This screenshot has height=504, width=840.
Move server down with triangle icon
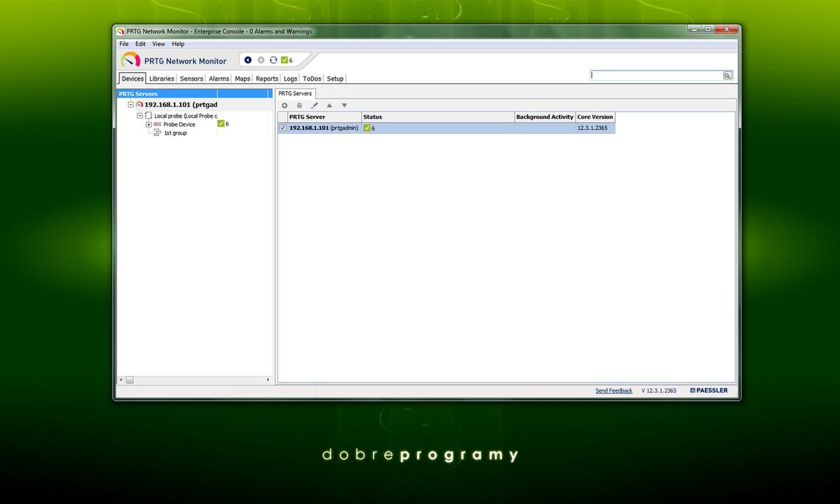pos(344,106)
